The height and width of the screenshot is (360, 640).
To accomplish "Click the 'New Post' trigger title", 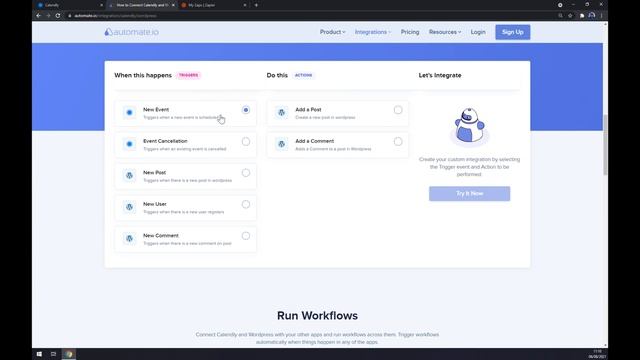I will (x=154, y=173).
